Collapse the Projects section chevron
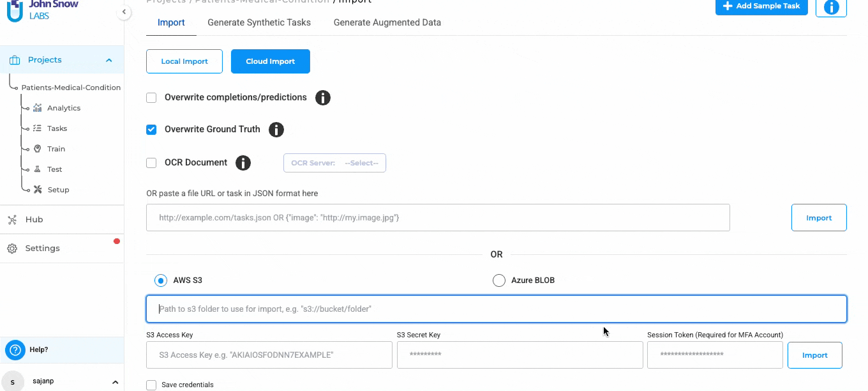Viewport: 868px width, 391px height. (109, 60)
